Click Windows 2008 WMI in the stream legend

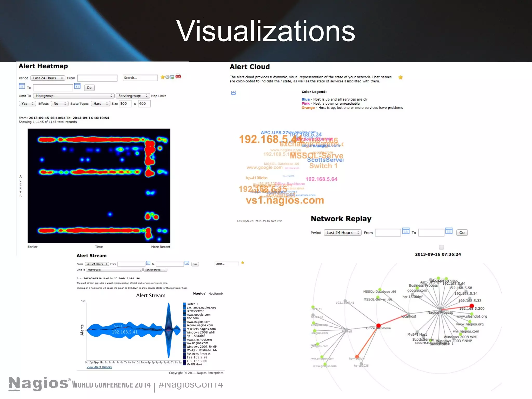(x=201, y=332)
